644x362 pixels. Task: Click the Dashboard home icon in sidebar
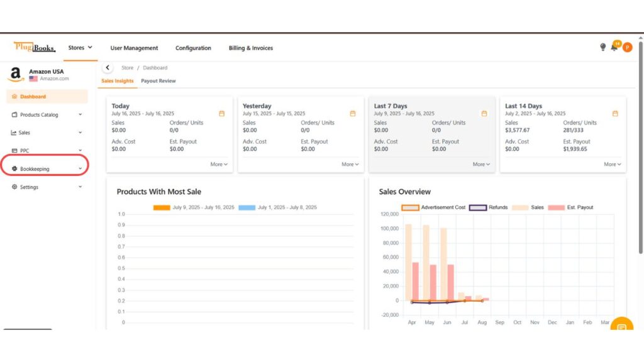coord(14,96)
